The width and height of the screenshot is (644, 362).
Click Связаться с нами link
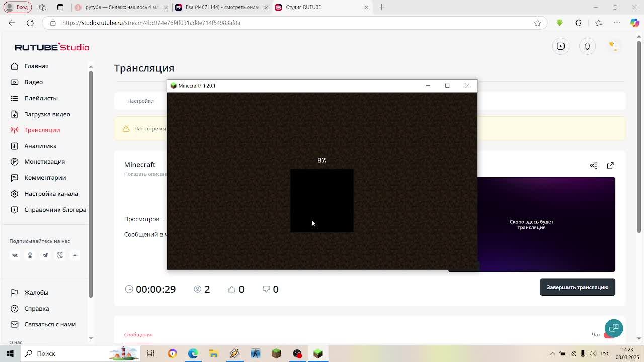(50, 324)
